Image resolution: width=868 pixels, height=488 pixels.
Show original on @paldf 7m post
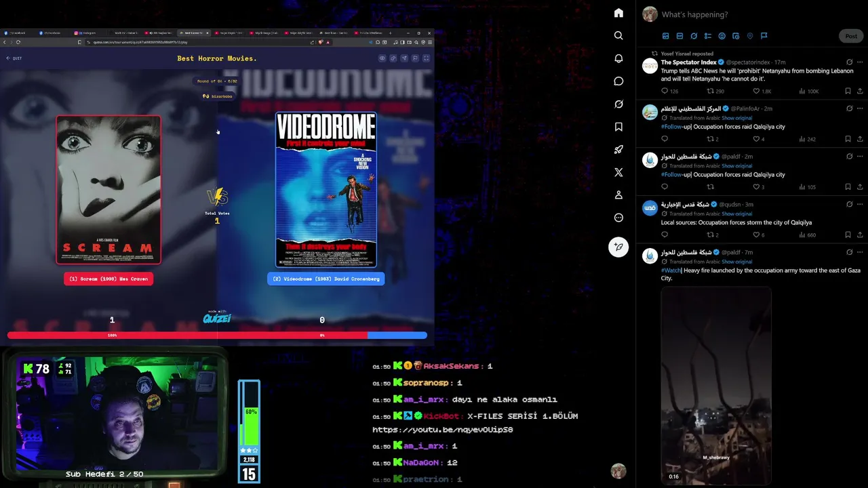(x=736, y=262)
